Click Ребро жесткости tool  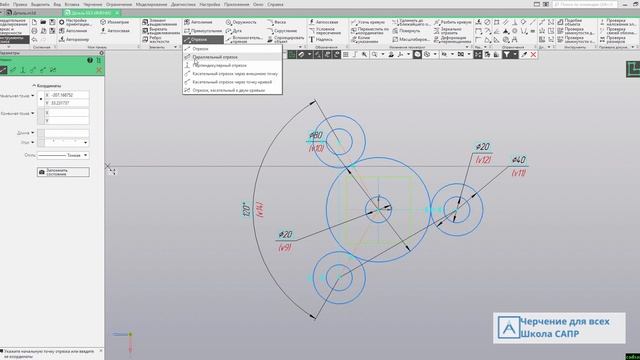tap(156, 40)
